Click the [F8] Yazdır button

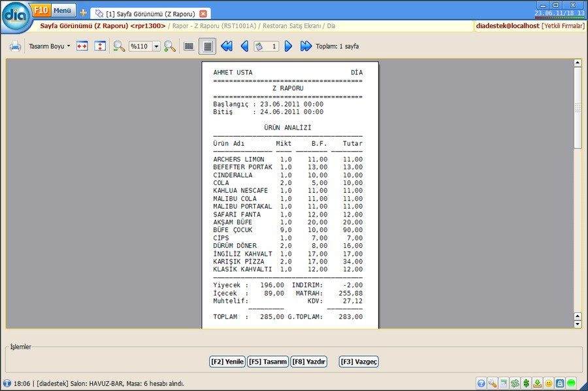308,362
